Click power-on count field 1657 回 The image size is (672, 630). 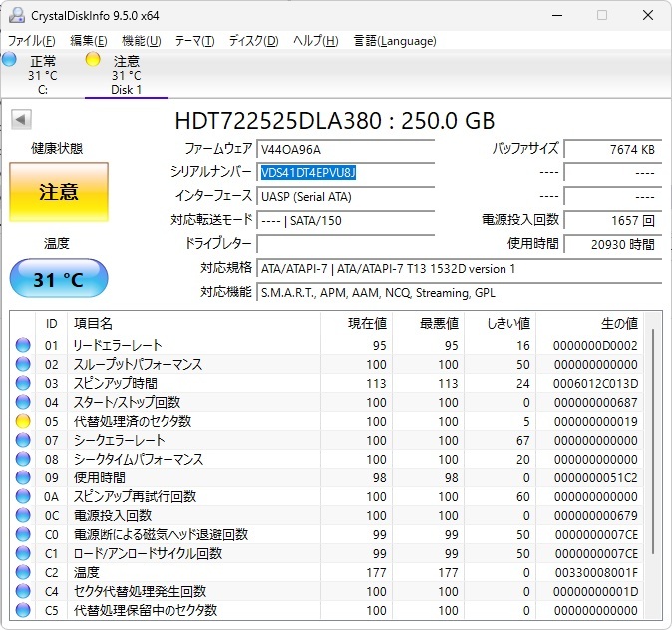(613, 221)
